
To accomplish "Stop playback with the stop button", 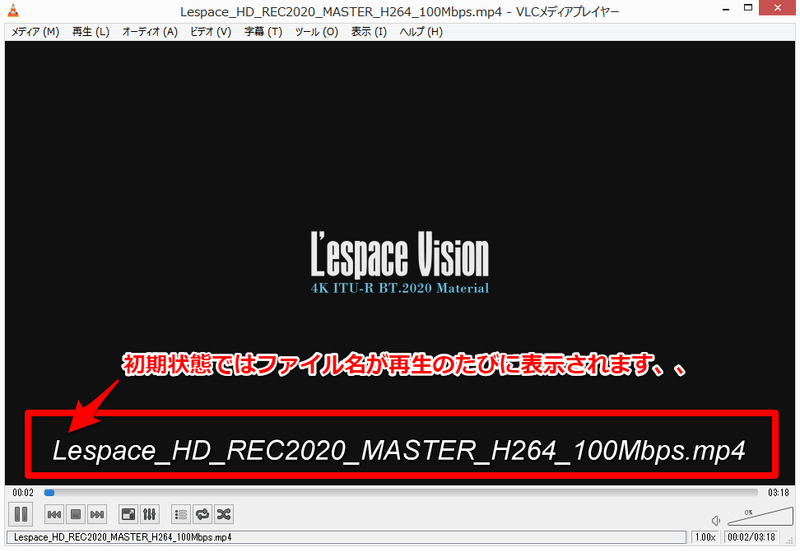I will click(76, 514).
